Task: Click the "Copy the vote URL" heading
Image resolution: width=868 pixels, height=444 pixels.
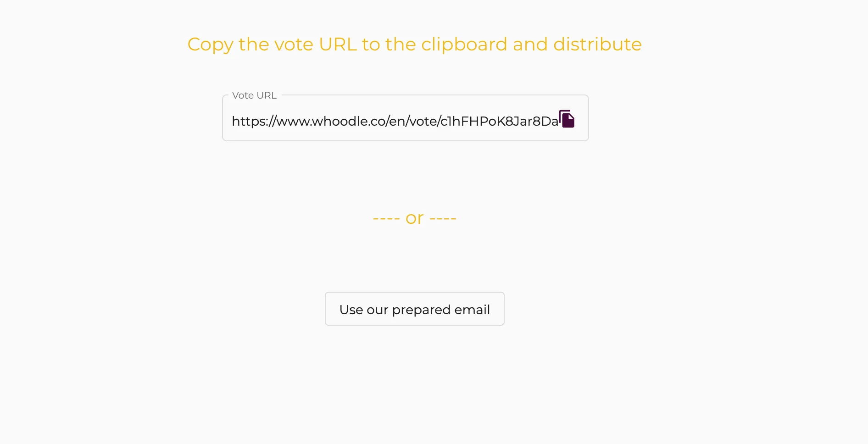Action: [414, 44]
